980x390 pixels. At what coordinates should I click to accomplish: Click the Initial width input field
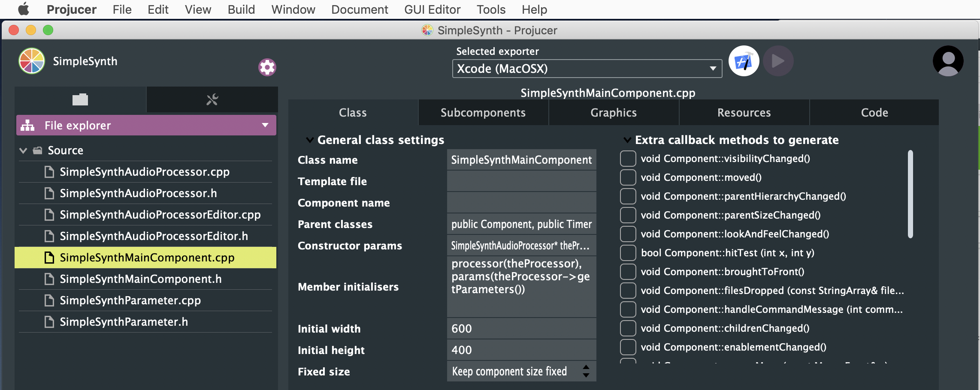pyautogui.click(x=521, y=329)
